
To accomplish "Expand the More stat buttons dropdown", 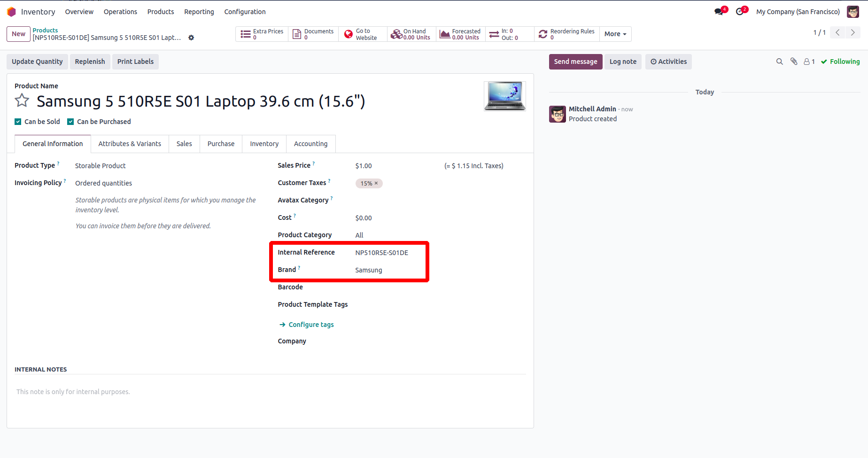I will coord(615,34).
